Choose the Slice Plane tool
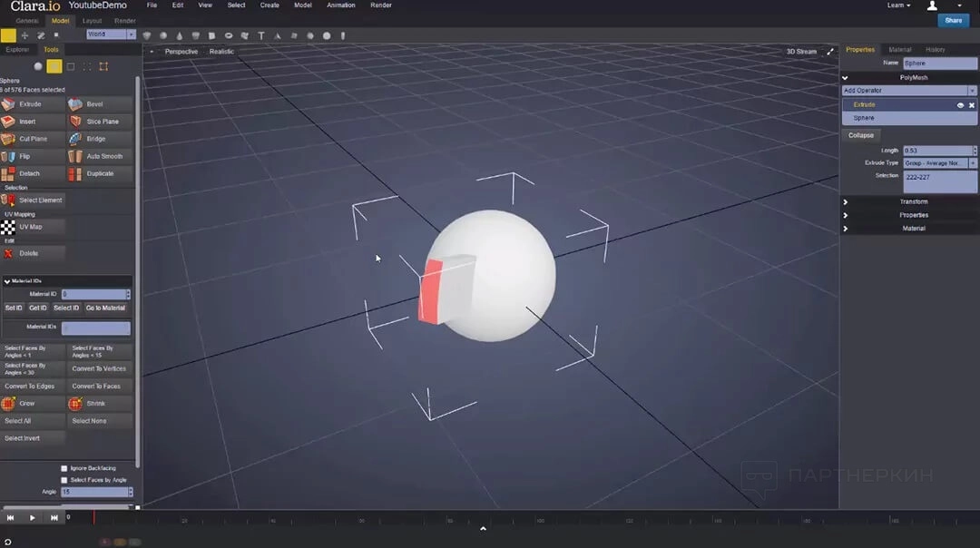This screenshot has width=980, height=548. (100, 122)
